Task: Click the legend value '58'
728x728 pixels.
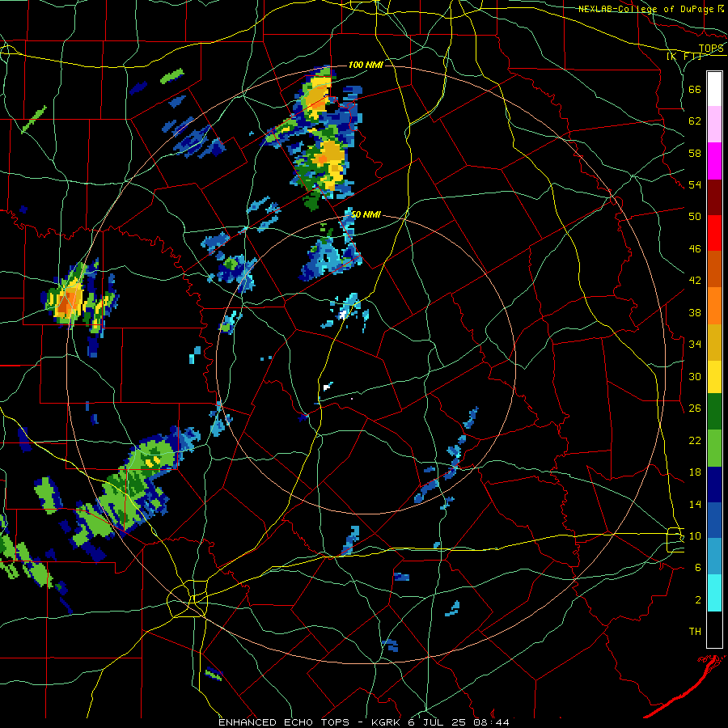Action: point(695,153)
